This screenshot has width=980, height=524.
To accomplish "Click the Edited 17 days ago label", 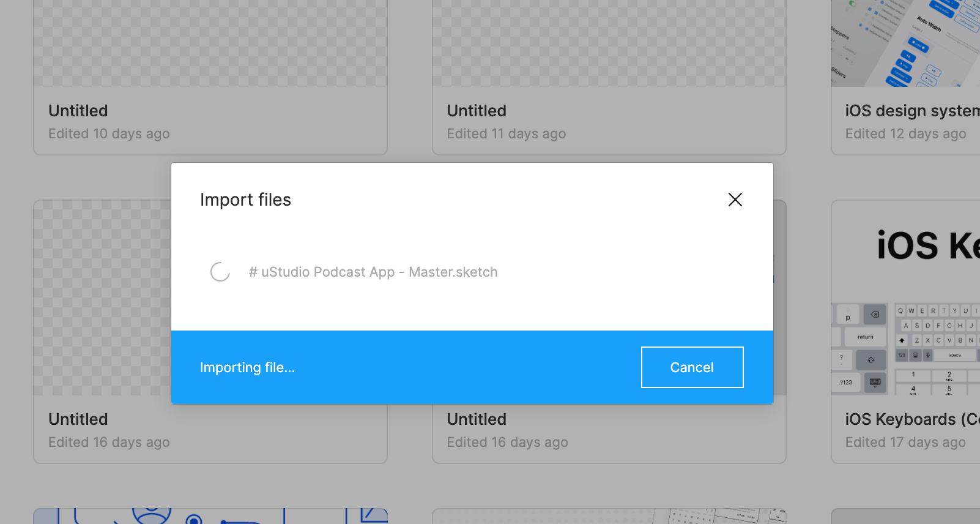I will (x=905, y=443).
